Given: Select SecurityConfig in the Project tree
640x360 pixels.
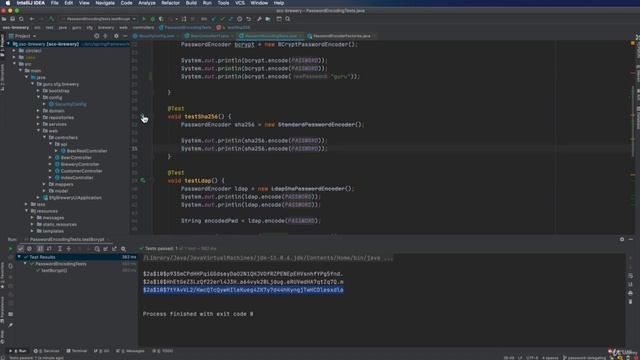Looking at the screenshot, I should tap(71, 104).
